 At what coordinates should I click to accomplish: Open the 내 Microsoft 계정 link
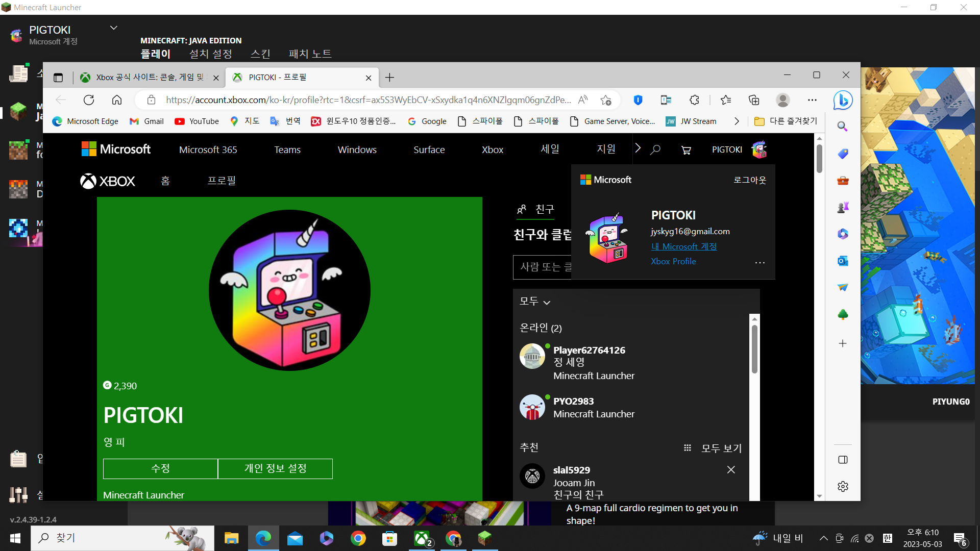coord(683,246)
